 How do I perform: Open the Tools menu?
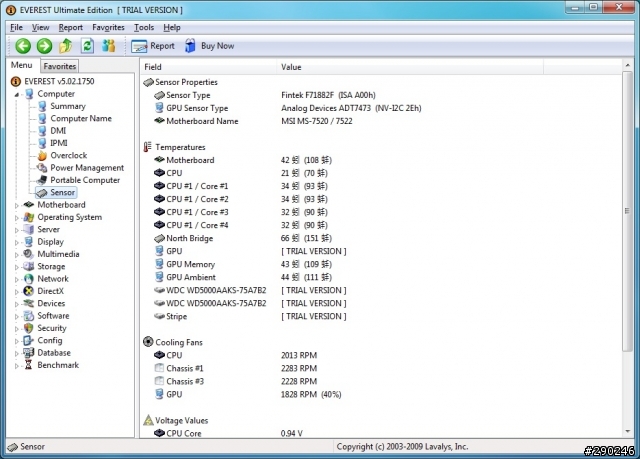point(144,27)
